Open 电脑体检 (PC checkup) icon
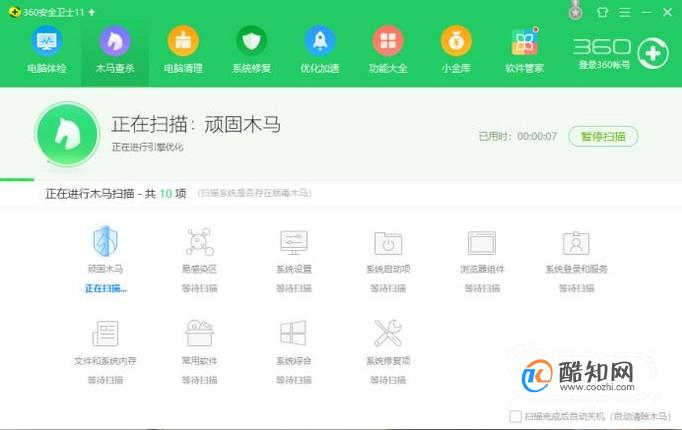Viewport: 682px width, 430px height. tap(47, 41)
